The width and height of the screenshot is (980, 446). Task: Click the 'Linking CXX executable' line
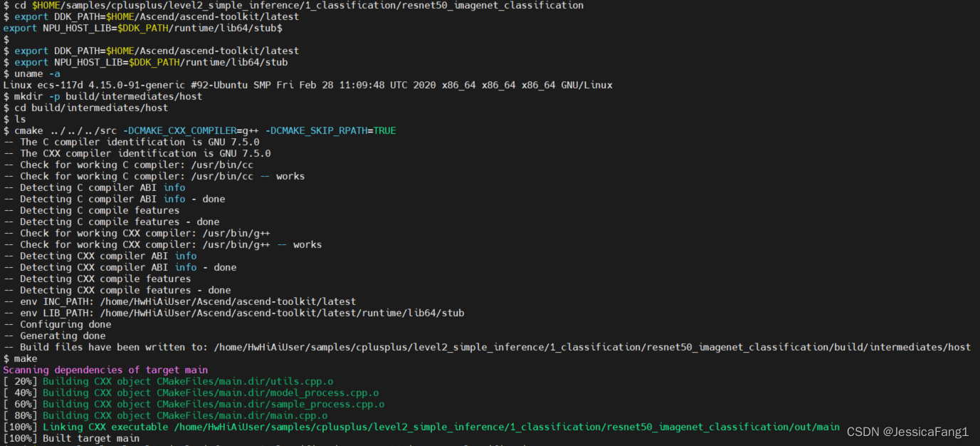point(421,427)
